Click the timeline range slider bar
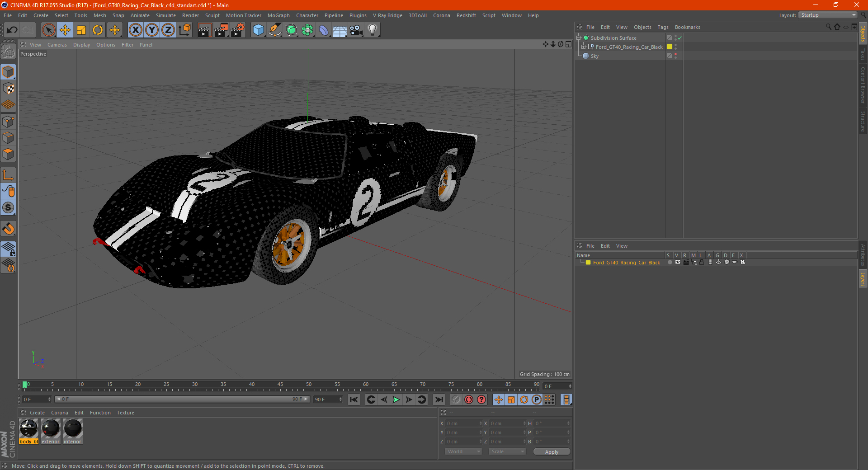This screenshot has height=470, width=868. [182, 399]
